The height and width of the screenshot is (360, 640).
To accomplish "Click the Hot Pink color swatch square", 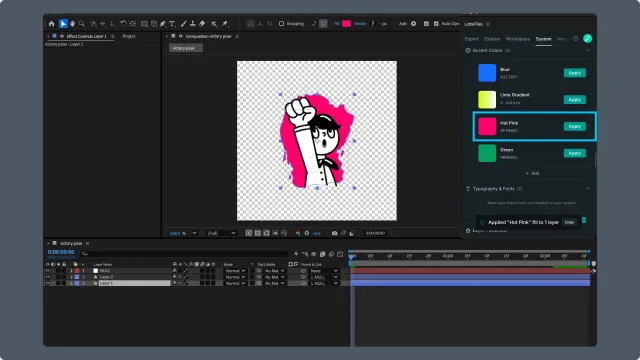I will [x=487, y=127].
